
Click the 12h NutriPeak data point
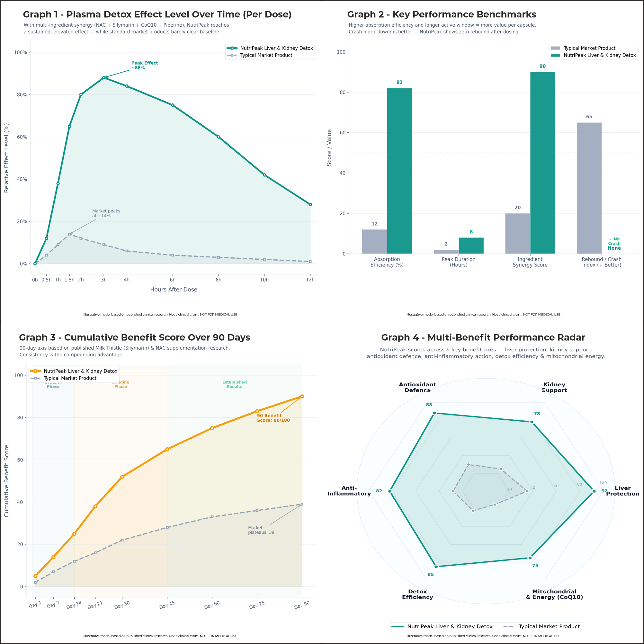pyautogui.click(x=310, y=204)
